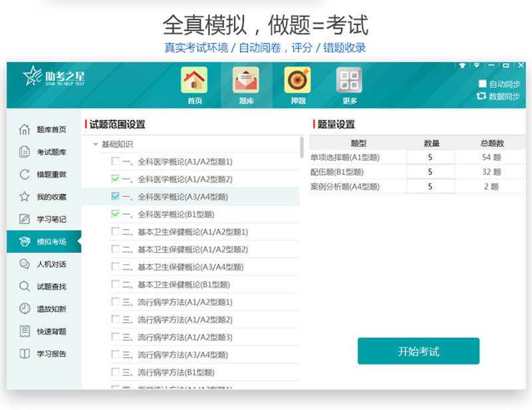The width and height of the screenshot is (532, 410).
Task: Click the 数据同步 text link
Action: pyautogui.click(x=504, y=96)
